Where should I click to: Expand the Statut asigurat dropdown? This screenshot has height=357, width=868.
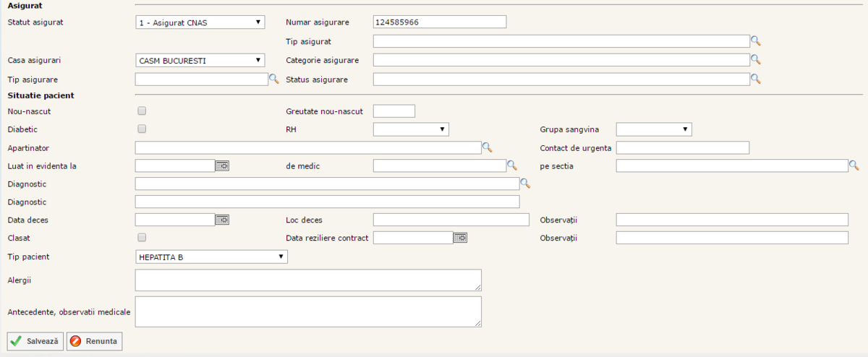(x=200, y=22)
